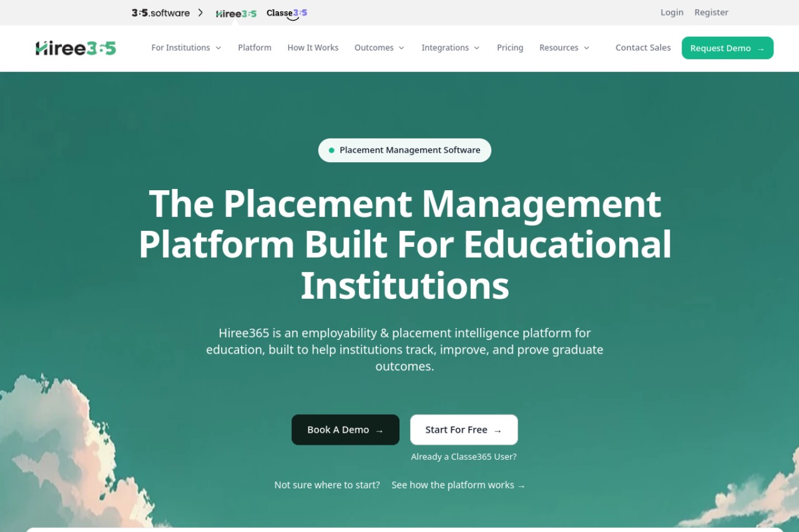The height and width of the screenshot is (532, 799).
Task: Select the Hiree365 product logo in top bar
Action: (x=236, y=13)
